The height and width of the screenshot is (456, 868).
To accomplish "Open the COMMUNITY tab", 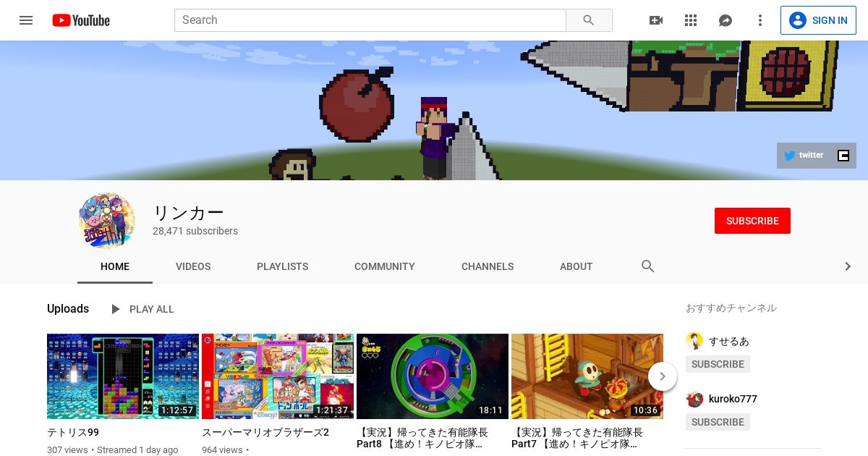I will (385, 266).
